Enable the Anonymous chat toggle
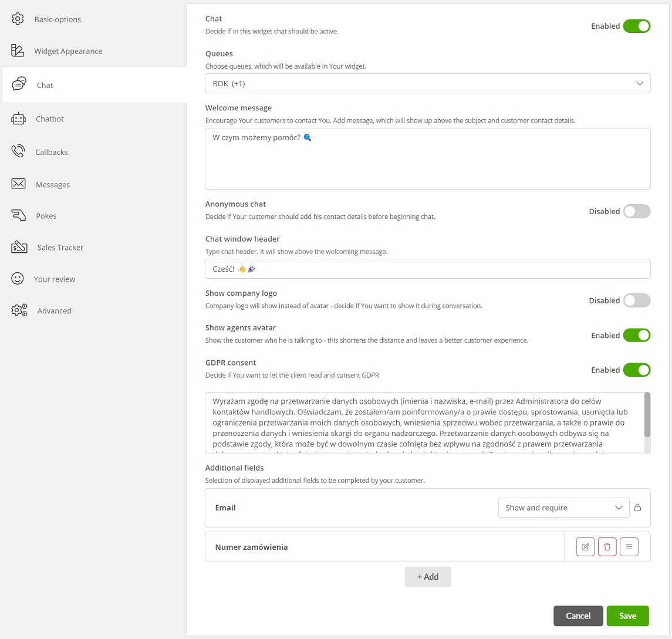 click(637, 211)
